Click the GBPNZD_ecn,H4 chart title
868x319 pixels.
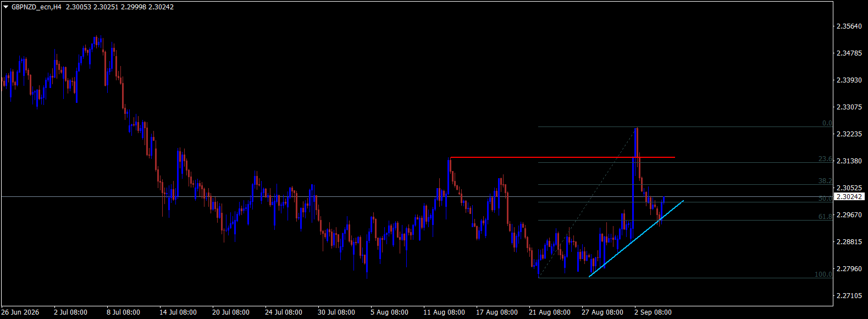tap(36, 7)
